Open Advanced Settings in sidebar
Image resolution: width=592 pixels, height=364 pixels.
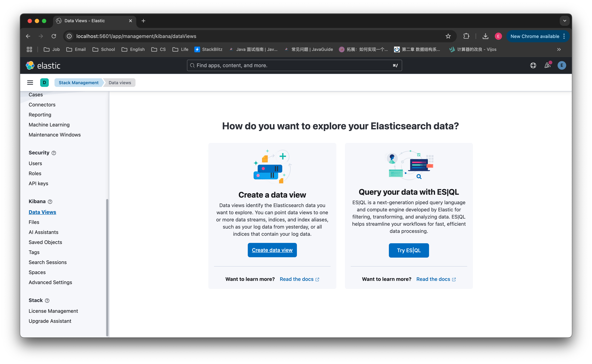(x=50, y=282)
